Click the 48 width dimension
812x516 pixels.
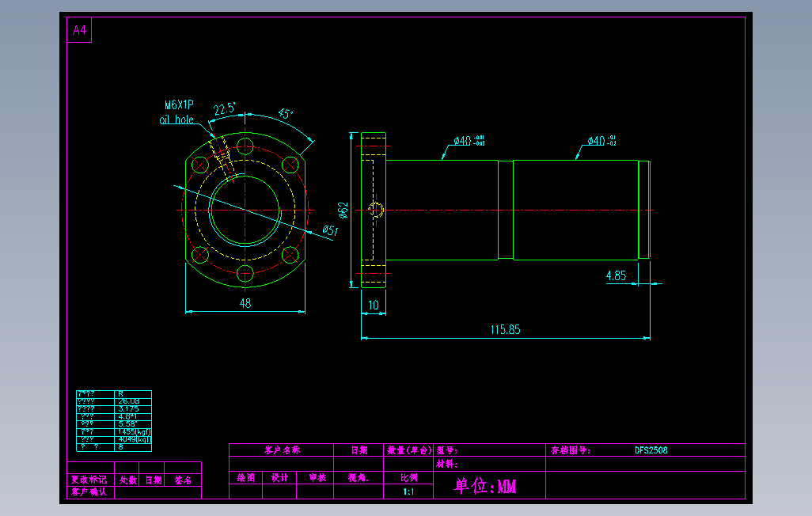(245, 303)
